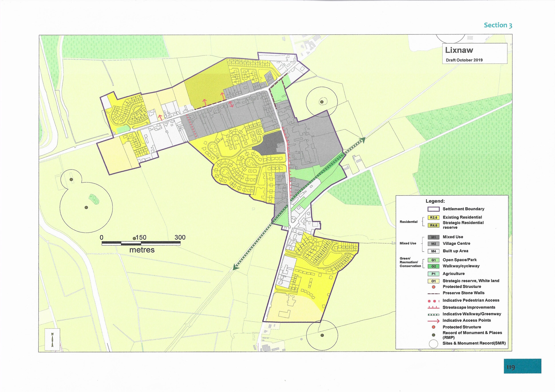
Task: Select the 'Settlement Boundary' legend label
Action: tap(463, 209)
